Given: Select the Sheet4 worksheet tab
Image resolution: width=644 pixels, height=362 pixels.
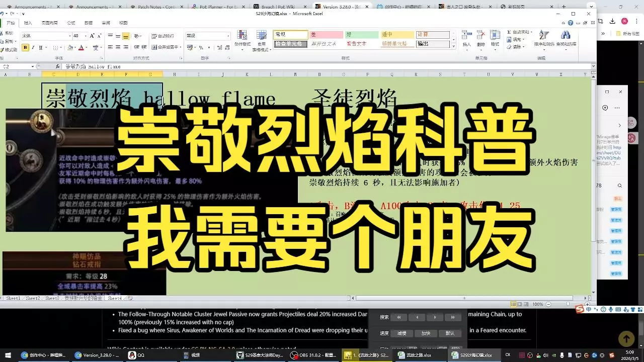Looking at the screenshot, I should coord(115,298).
